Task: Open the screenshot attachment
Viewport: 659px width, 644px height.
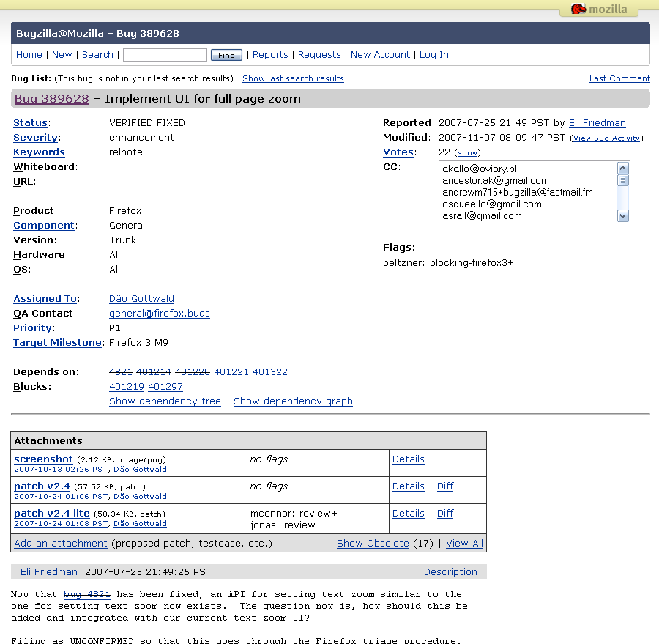Action: pos(43,459)
